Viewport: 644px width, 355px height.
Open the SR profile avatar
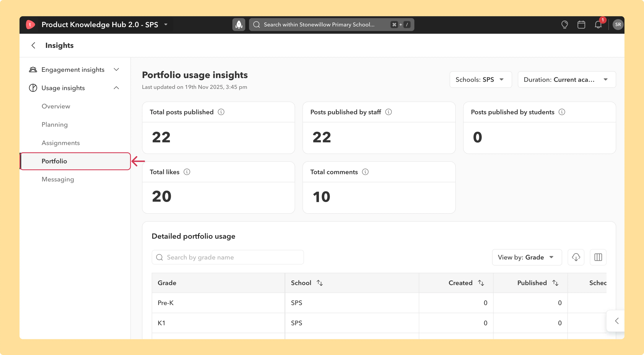(618, 24)
